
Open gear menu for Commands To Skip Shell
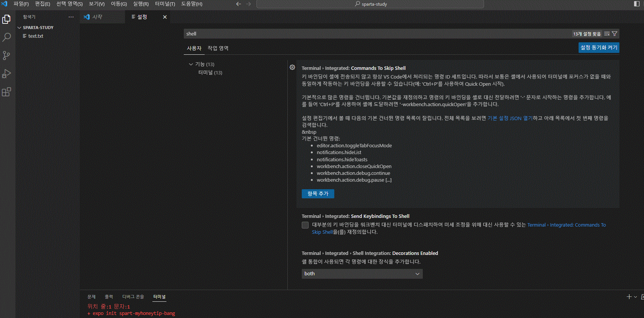point(292,67)
